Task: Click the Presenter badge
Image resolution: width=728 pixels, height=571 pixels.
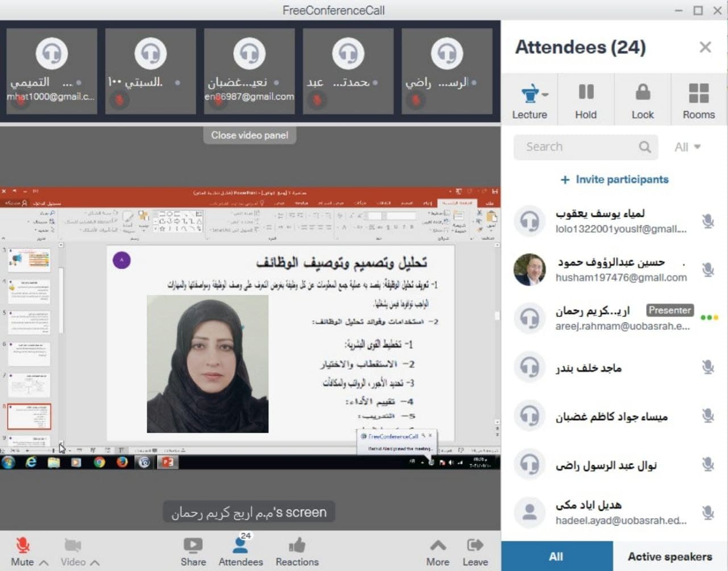Action: pos(670,311)
